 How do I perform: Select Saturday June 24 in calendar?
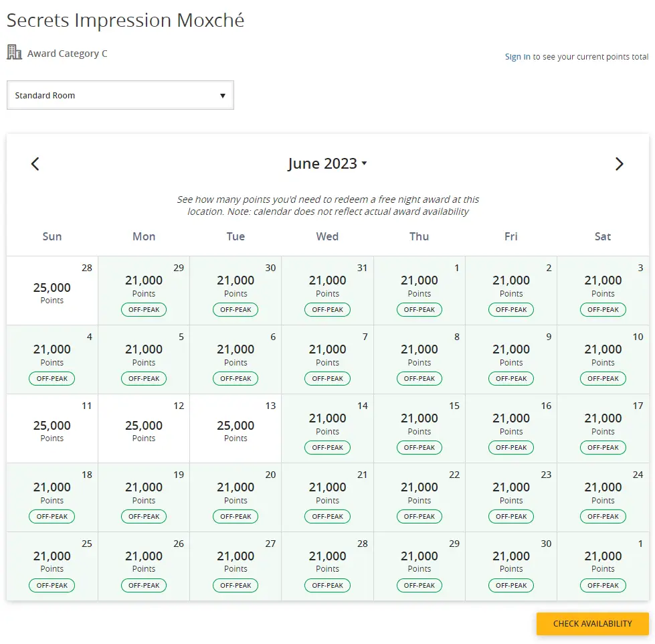tap(603, 497)
